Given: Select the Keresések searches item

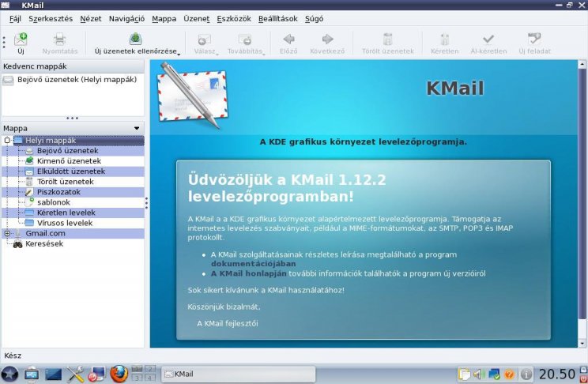Looking at the screenshot, I should (44, 243).
